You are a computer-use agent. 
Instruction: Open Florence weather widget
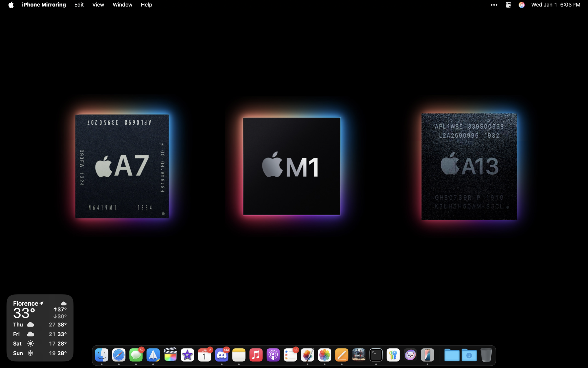coord(40,328)
